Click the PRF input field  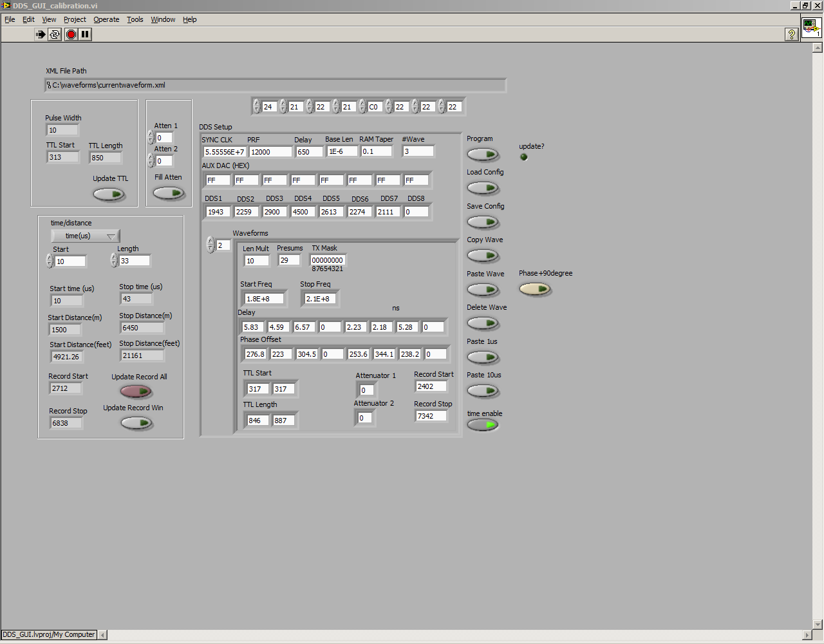[270, 152]
